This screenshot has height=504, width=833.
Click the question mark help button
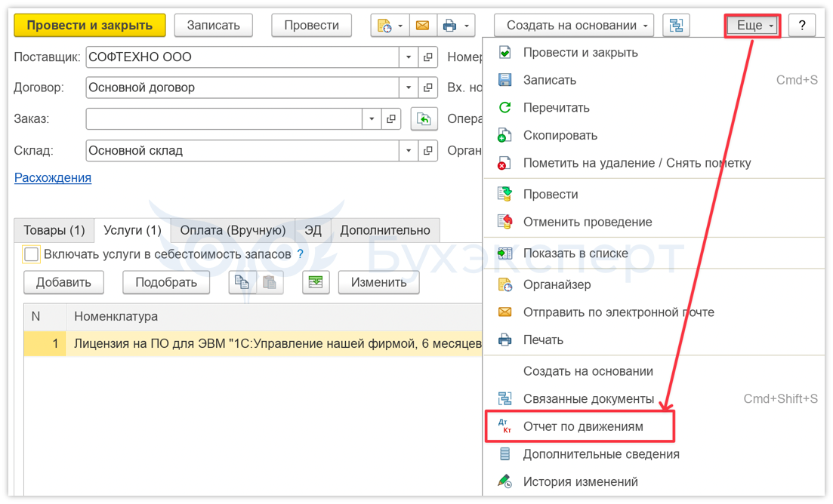[x=801, y=26]
